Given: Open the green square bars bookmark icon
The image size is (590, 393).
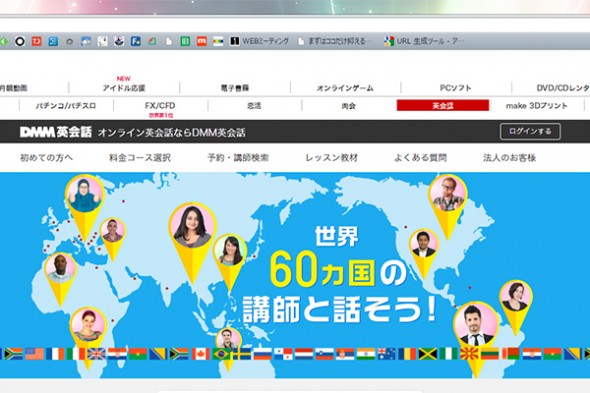Looking at the screenshot, I should [185, 41].
